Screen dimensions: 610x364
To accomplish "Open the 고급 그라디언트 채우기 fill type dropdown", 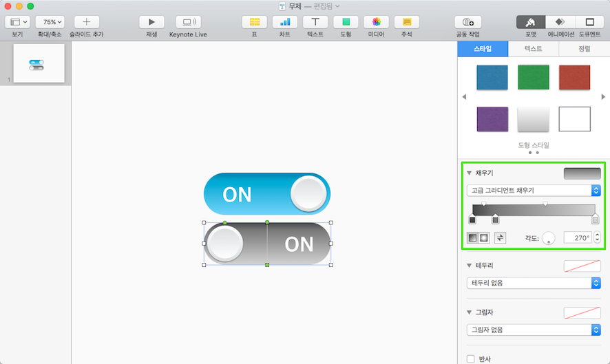I will pos(534,190).
